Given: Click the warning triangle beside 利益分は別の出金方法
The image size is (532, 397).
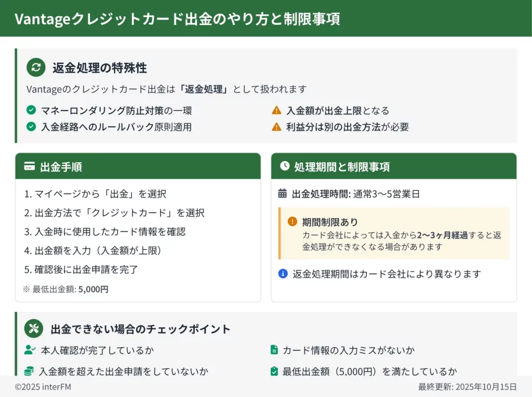Looking at the screenshot, I should coord(276,127).
